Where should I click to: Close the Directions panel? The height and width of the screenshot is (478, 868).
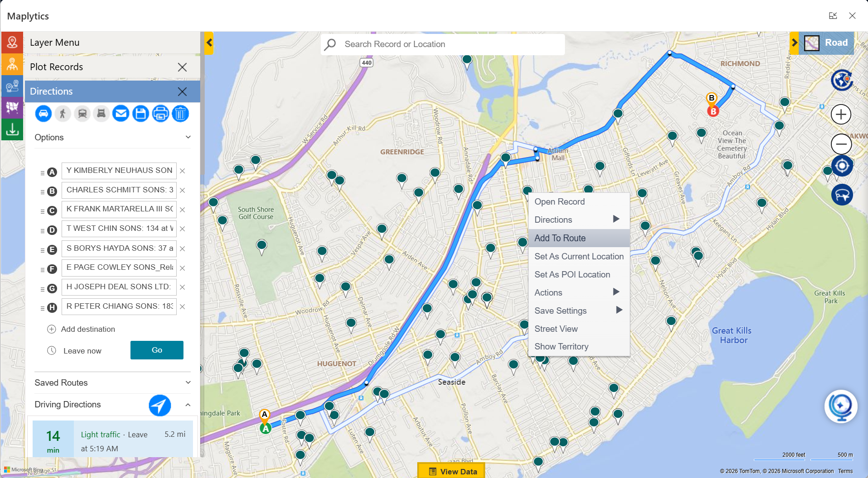click(x=182, y=91)
